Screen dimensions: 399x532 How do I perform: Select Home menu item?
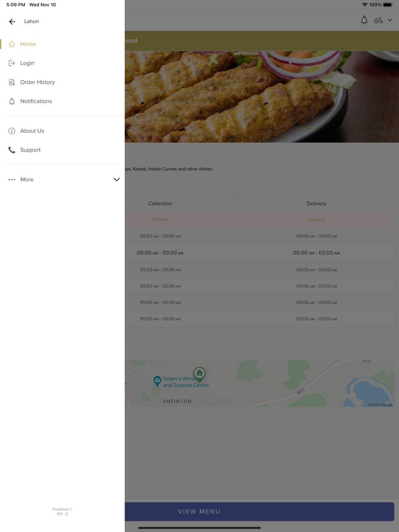pyautogui.click(x=62, y=44)
